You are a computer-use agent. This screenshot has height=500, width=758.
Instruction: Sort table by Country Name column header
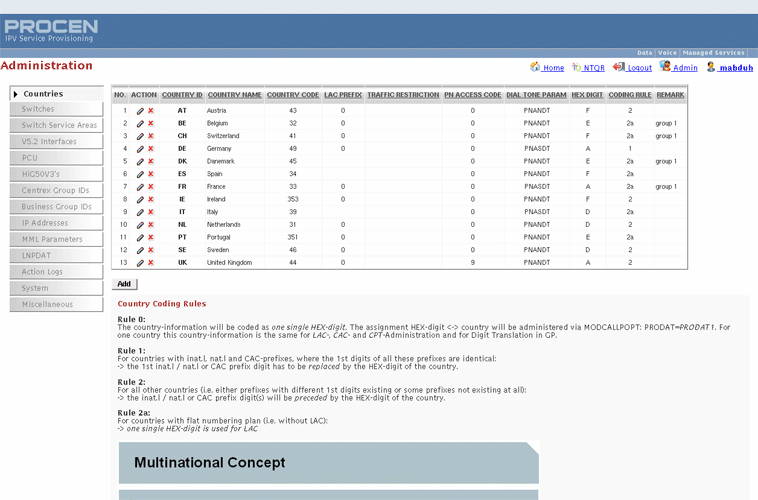click(x=235, y=95)
